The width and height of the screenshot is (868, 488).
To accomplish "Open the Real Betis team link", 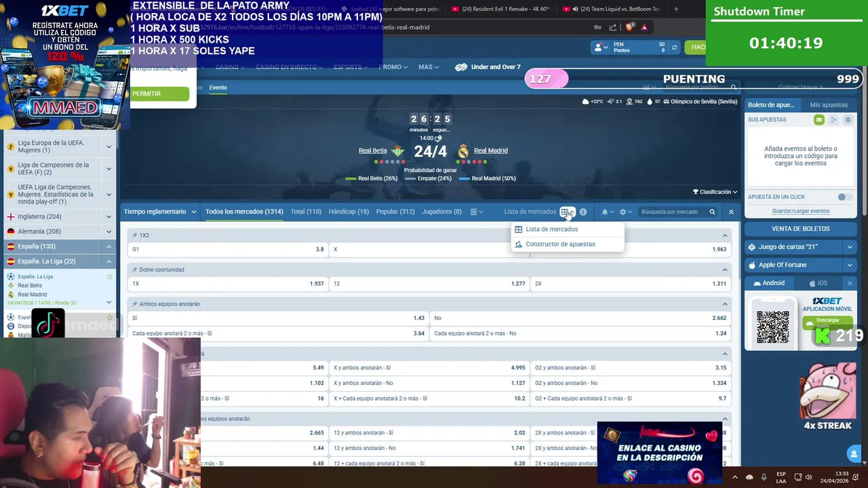I will click(373, 151).
